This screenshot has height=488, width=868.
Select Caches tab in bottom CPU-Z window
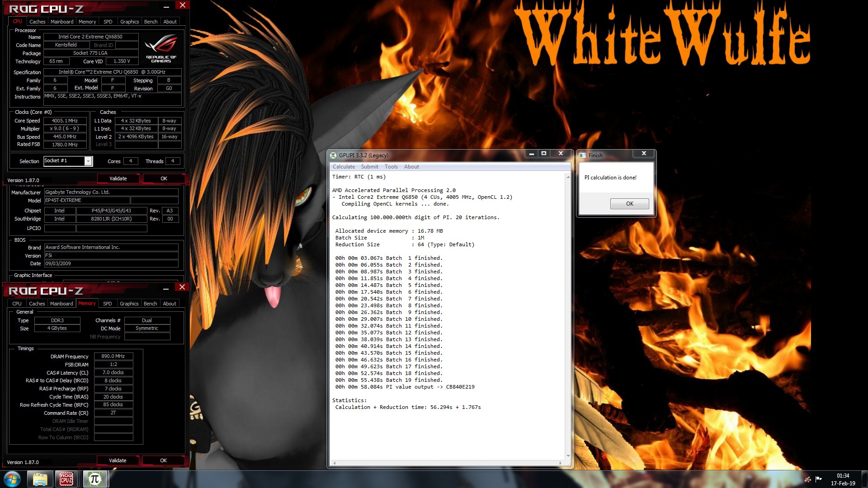37,304
